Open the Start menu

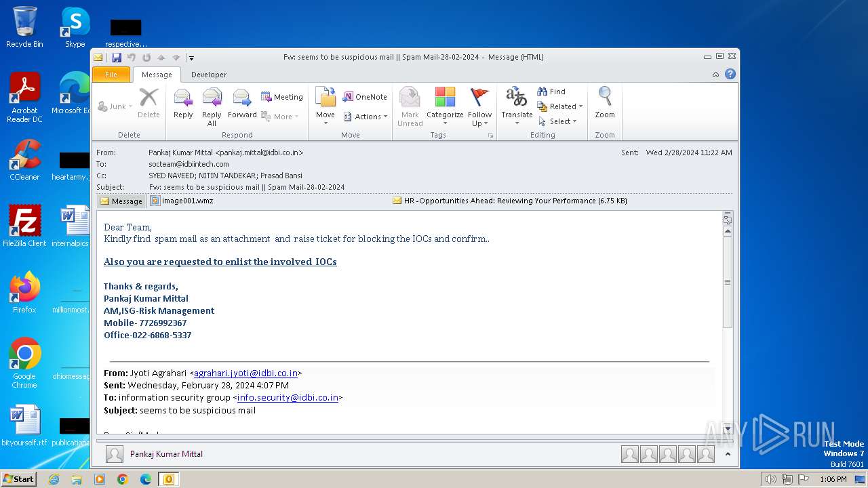[x=19, y=479]
